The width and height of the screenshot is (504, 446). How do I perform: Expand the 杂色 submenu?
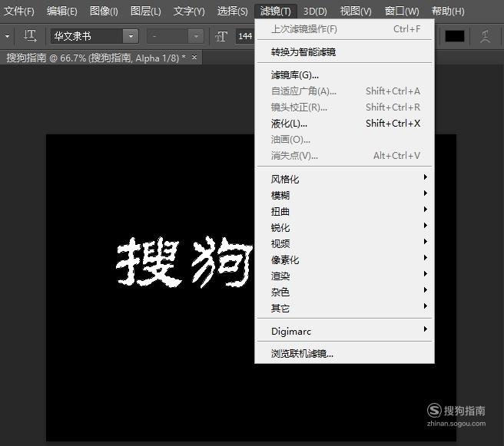pos(344,292)
